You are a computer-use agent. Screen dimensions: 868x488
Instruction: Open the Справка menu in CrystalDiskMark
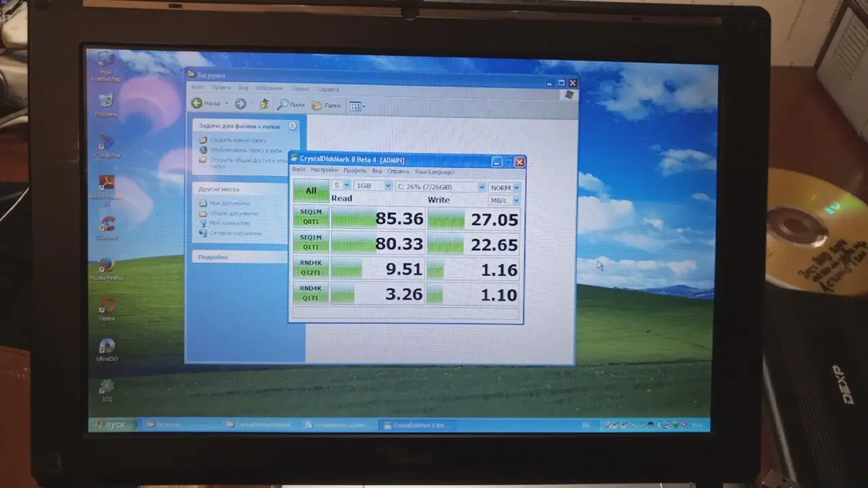pyautogui.click(x=398, y=171)
